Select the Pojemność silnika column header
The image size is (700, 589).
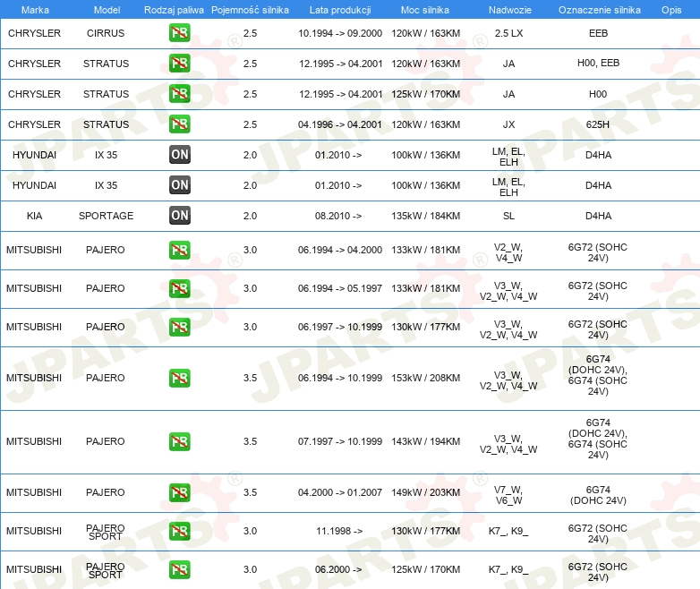click(x=250, y=10)
